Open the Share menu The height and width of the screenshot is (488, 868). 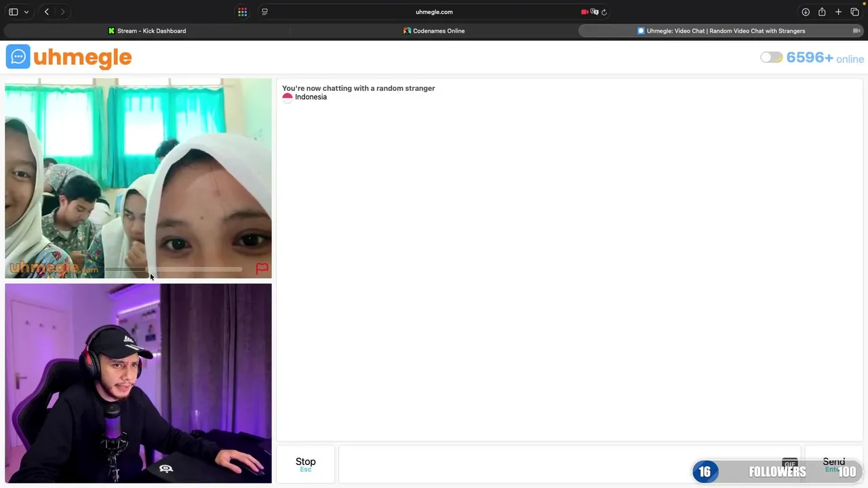(822, 12)
